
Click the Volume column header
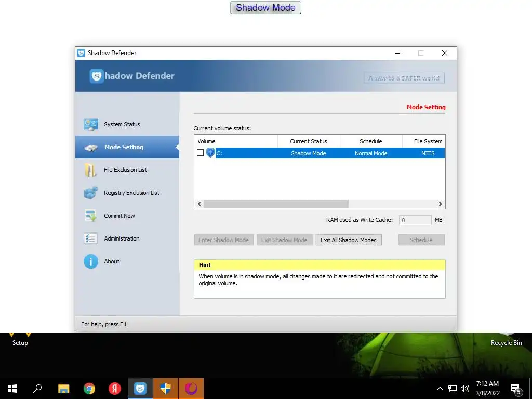point(236,141)
